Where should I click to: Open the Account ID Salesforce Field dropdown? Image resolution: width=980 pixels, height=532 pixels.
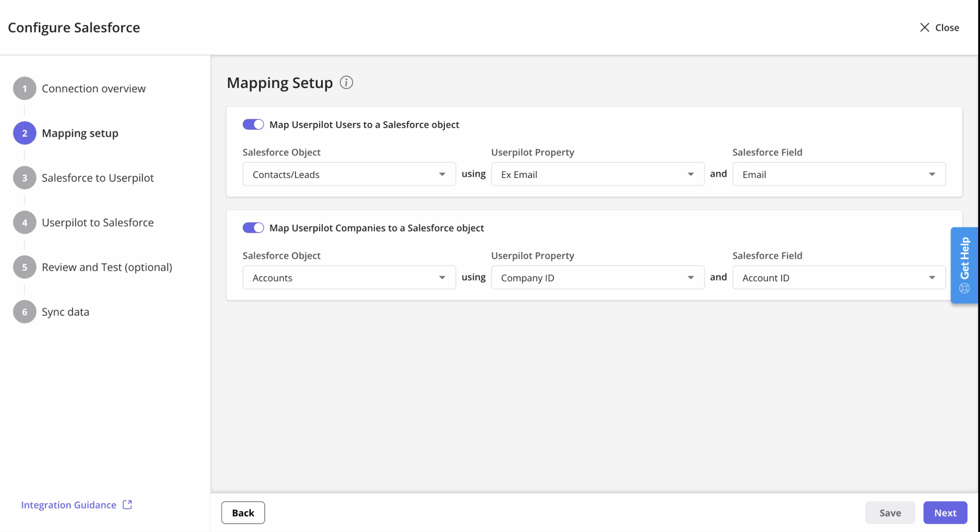pos(839,278)
